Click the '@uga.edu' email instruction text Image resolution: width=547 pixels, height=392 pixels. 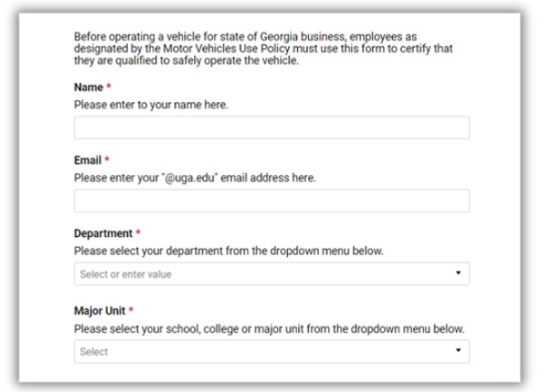tap(195, 178)
